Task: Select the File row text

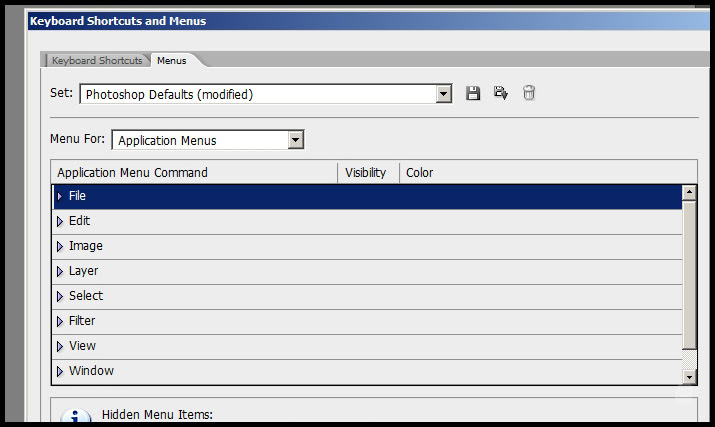Action: (x=77, y=196)
